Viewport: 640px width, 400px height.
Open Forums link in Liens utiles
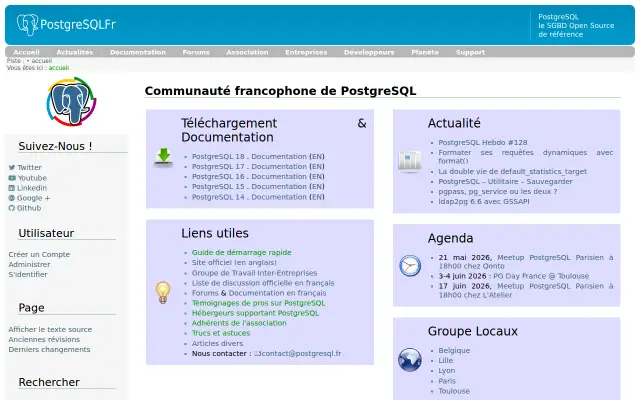(205, 293)
